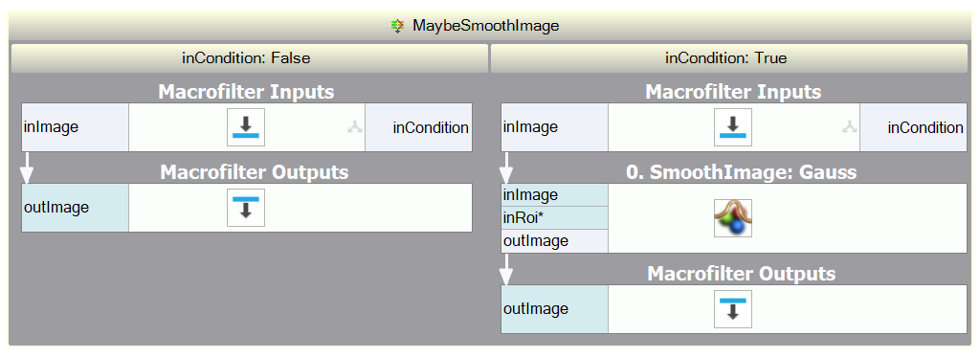Click the fork icon beside inCondition in False variant
The width and height of the screenshot is (980, 358).
[x=355, y=127]
